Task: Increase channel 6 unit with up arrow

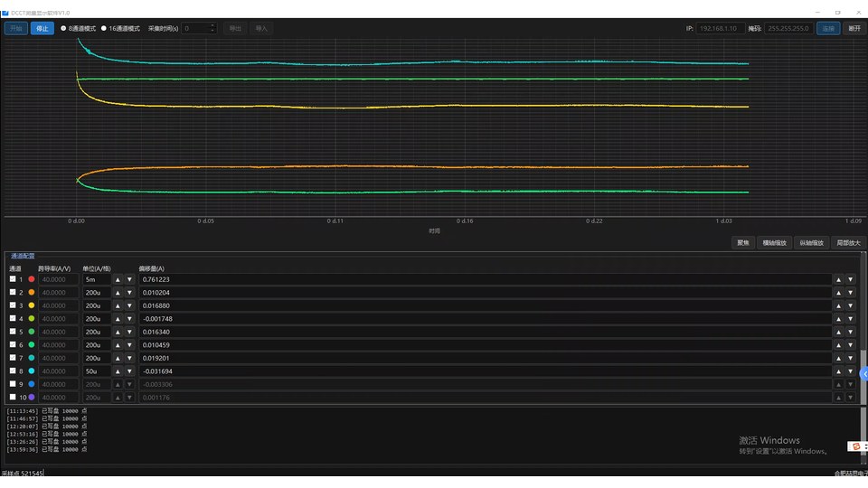Action: tap(118, 344)
